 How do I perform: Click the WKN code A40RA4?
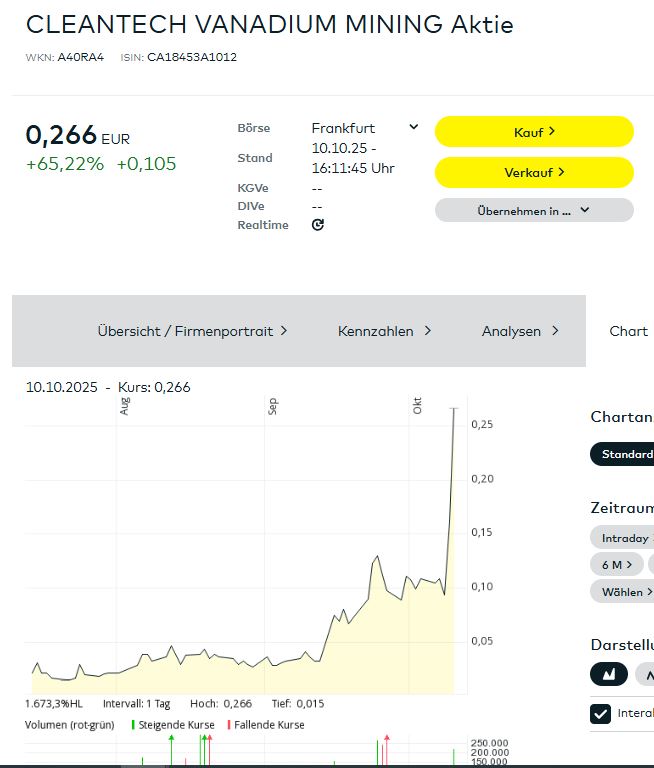tap(81, 57)
